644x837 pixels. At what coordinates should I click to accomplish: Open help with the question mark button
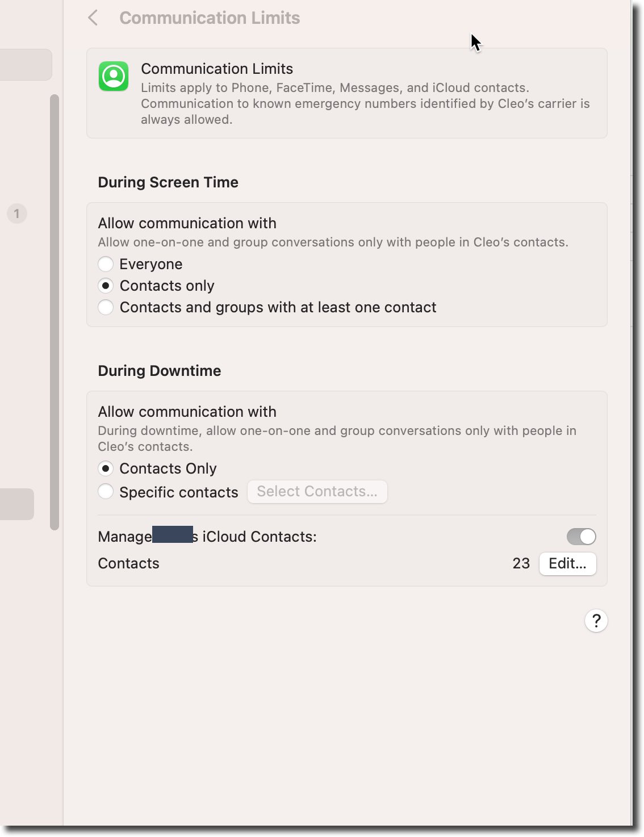(596, 621)
